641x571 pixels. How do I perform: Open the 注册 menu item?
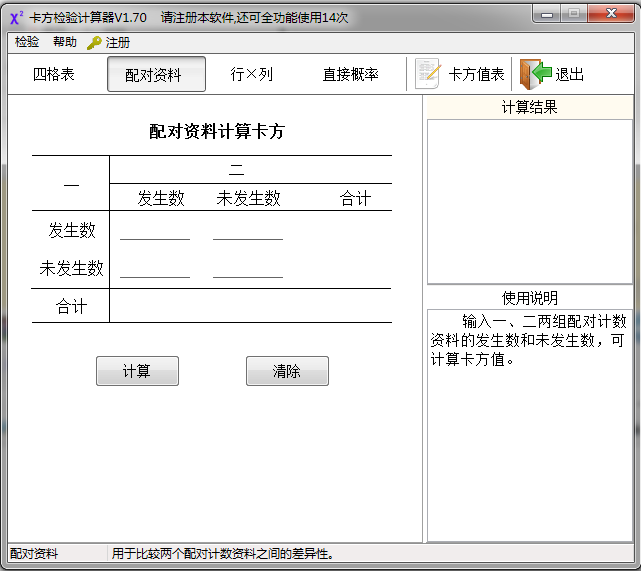(117, 43)
